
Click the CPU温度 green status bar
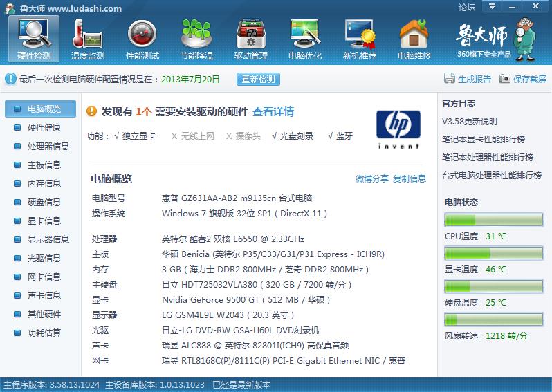pyautogui.click(x=494, y=221)
